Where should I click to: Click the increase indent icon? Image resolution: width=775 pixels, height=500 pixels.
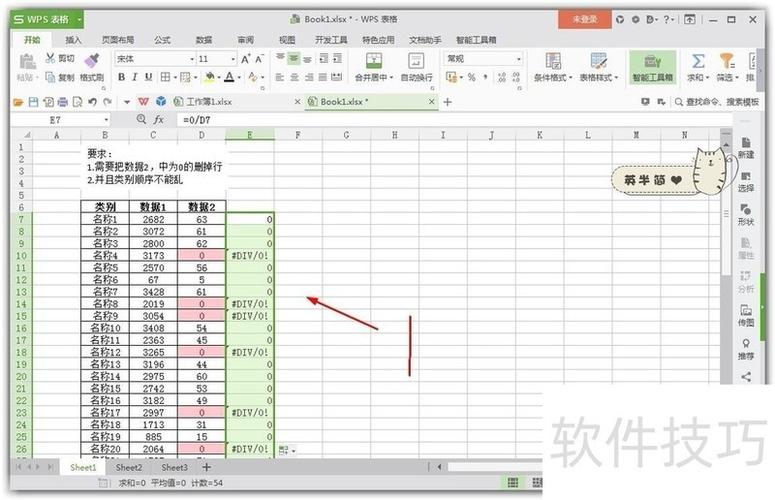pos(338,59)
